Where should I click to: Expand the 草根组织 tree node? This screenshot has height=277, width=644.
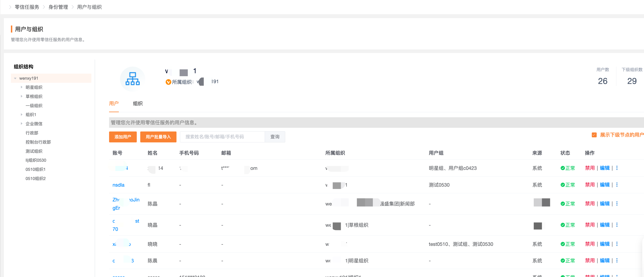(21, 96)
